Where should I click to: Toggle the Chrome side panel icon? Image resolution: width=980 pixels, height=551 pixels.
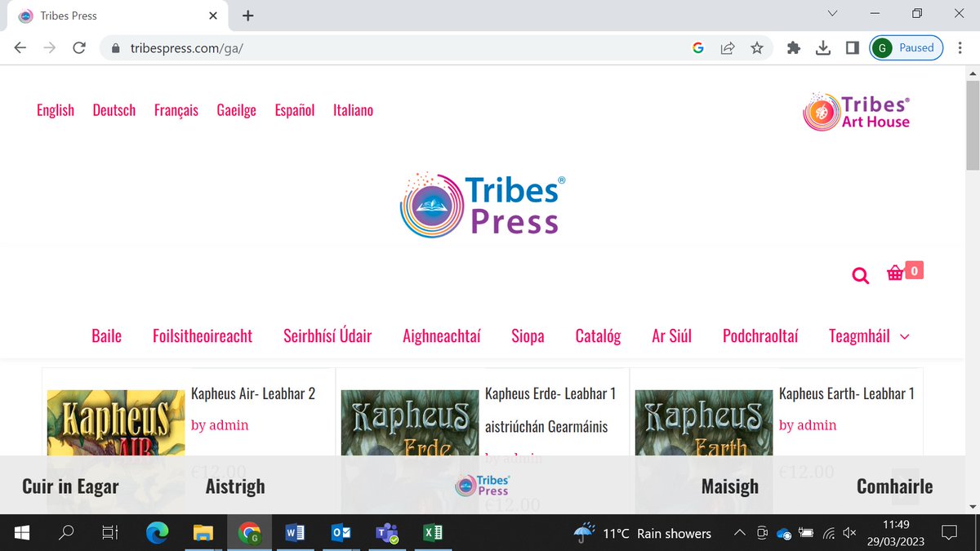pyautogui.click(x=852, y=48)
